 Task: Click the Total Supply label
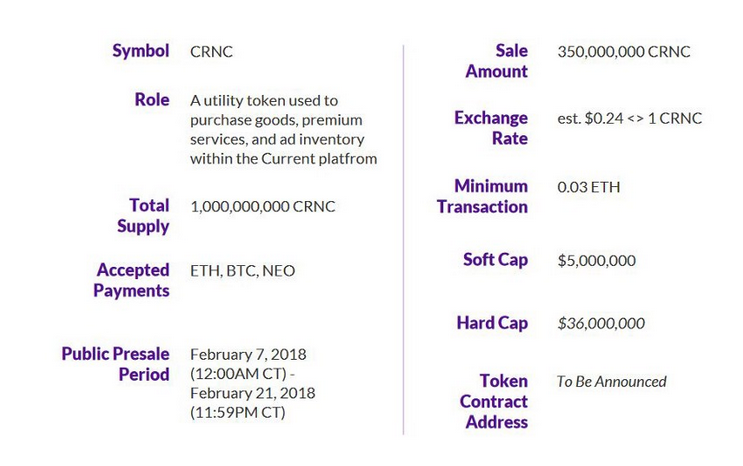pyautogui.click(x=143, y=216)
